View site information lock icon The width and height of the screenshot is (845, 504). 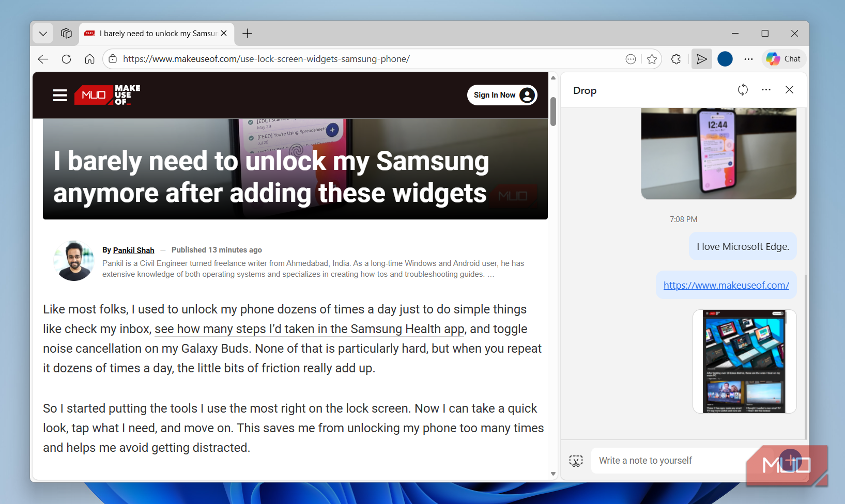113,59
